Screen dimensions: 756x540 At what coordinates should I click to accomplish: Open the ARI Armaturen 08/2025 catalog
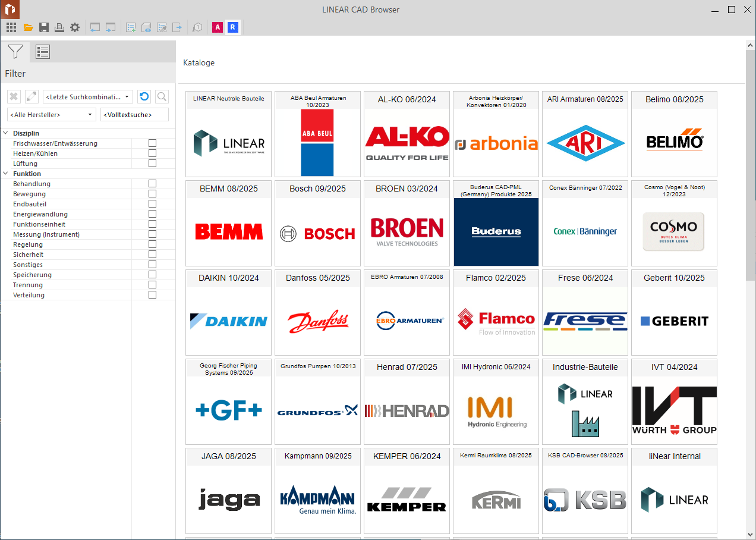click(x=585, y=134)
